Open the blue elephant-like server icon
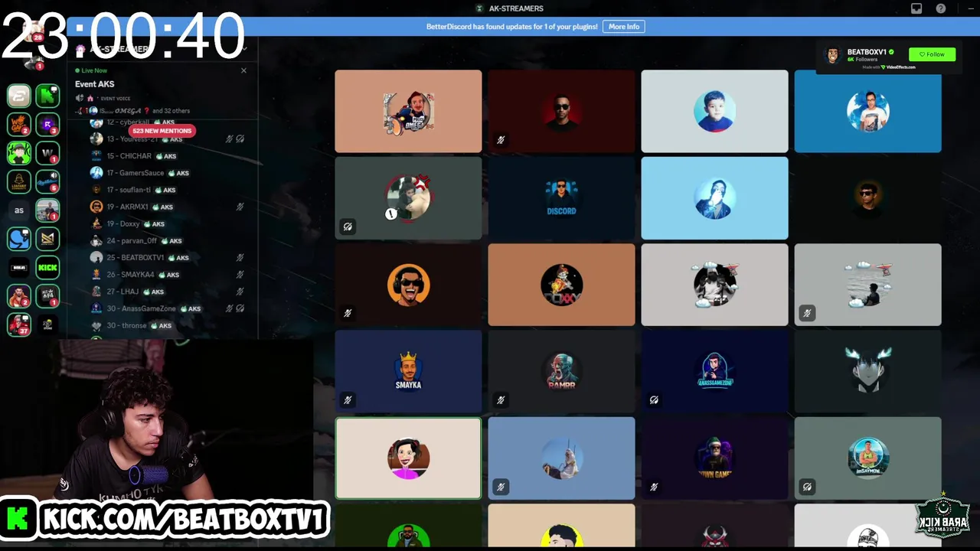980x551 pixels. tap(19, 239)
